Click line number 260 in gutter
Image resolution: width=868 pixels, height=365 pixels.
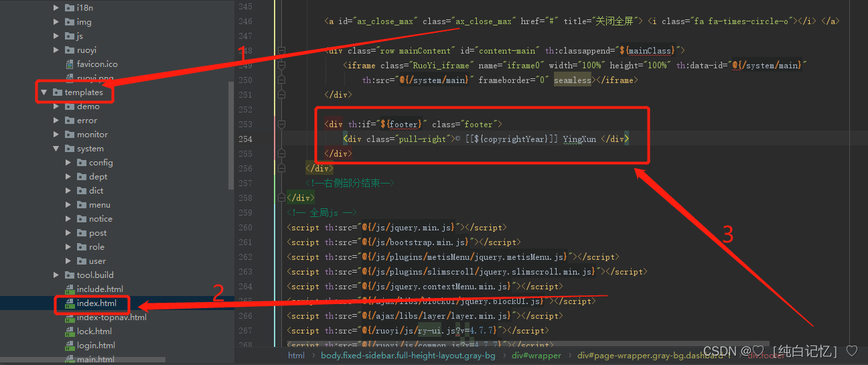coord(245,228)
